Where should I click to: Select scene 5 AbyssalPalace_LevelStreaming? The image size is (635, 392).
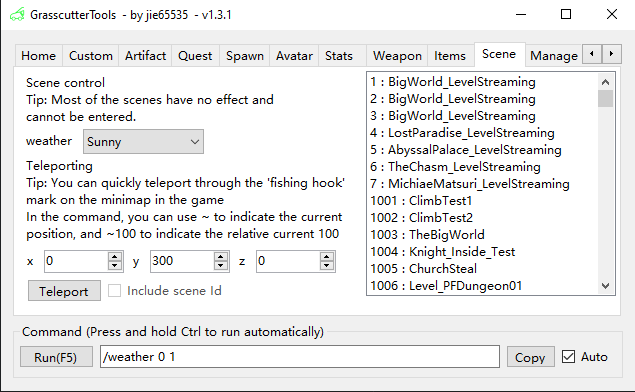pyautogui.click(x=466, y=150)
